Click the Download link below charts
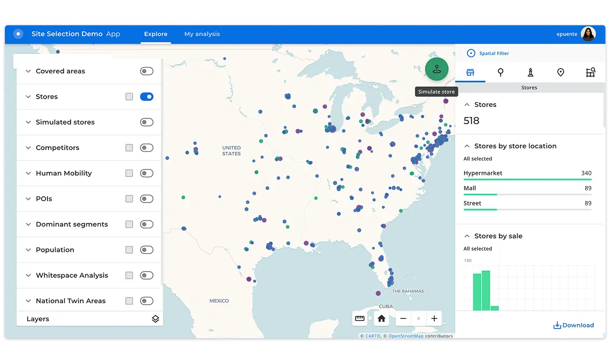Screen dimensions: 610x364 tap(573, 325)
